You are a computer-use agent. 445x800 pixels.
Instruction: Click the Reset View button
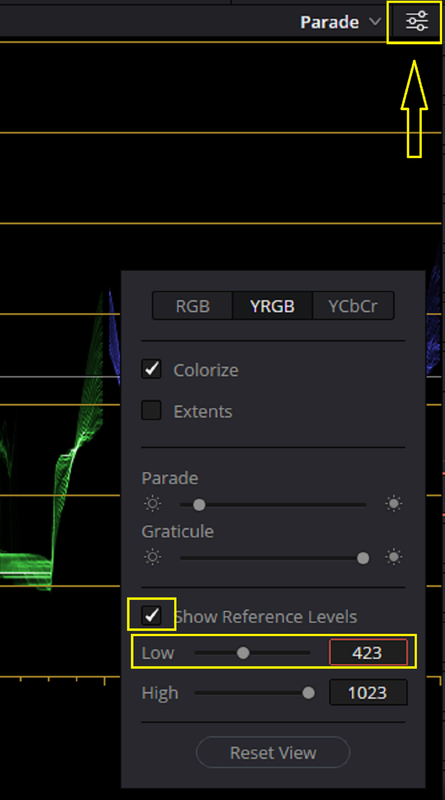click(273, 752)
